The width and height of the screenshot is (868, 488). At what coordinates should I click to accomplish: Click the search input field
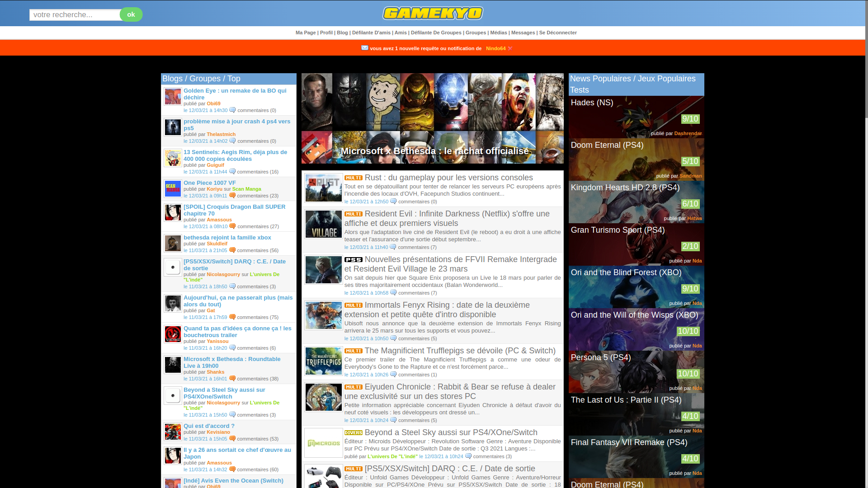point(75,15)
